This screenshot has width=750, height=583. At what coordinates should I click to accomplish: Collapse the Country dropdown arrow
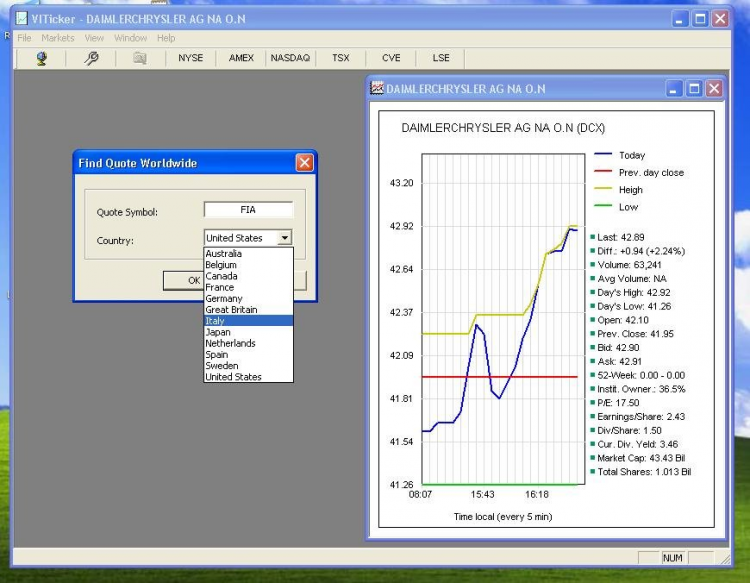click(285, 238)
